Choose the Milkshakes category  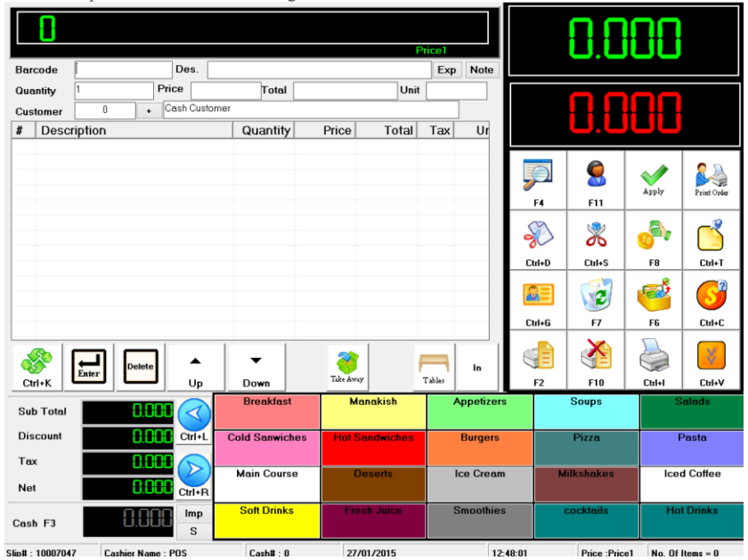pyautogui.click(x=586, y=484)
